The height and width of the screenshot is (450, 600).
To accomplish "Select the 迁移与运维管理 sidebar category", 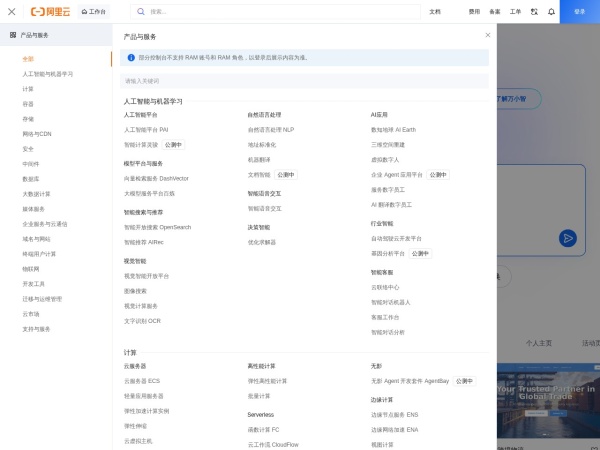I will click(42, 299).
